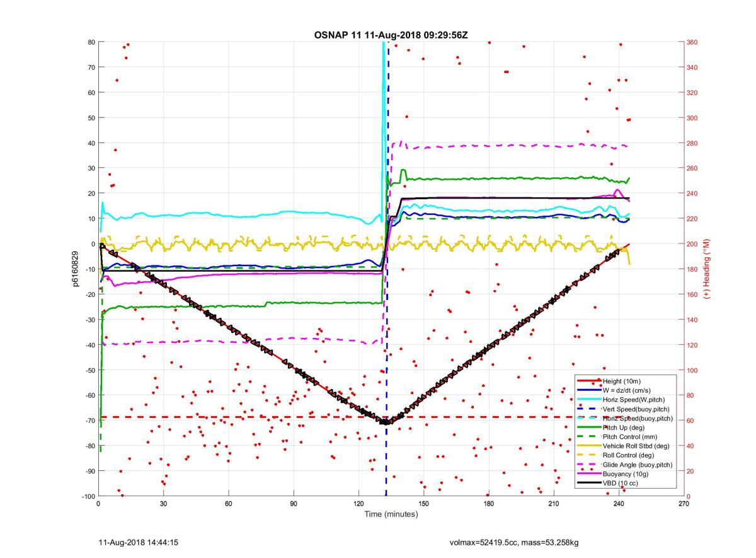Click the left axis tick label "-10"

point(89,269)
